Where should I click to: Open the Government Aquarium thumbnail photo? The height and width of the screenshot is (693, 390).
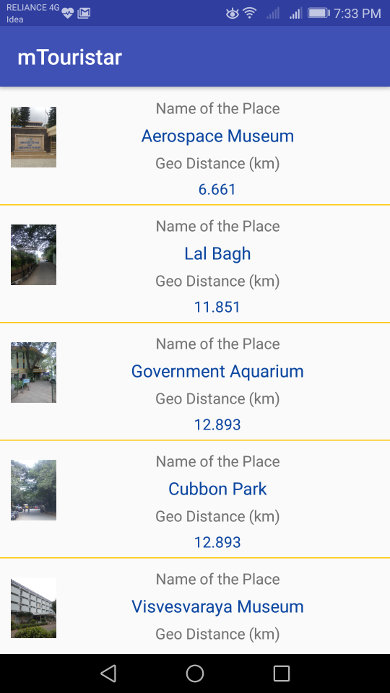point(34,372)
